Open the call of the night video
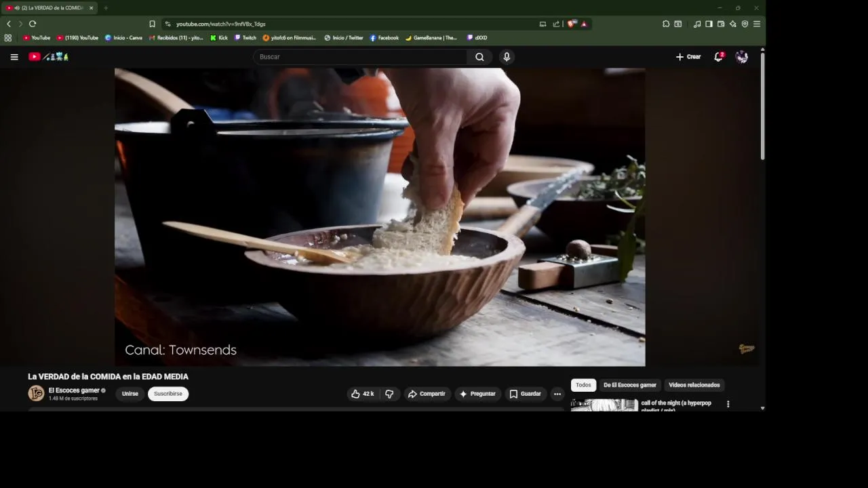The image size is (868, 488). (x=676, y=405)
